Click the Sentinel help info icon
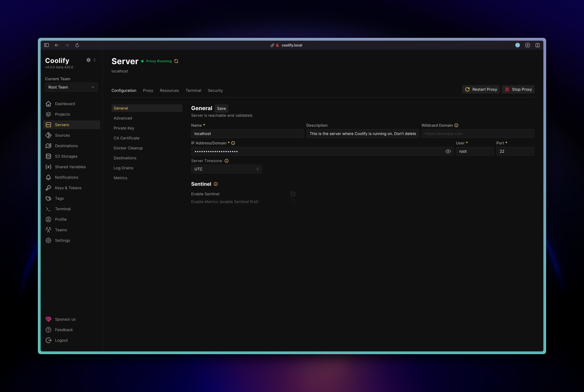This screenshot has height=392, width=584. (216, 184)
